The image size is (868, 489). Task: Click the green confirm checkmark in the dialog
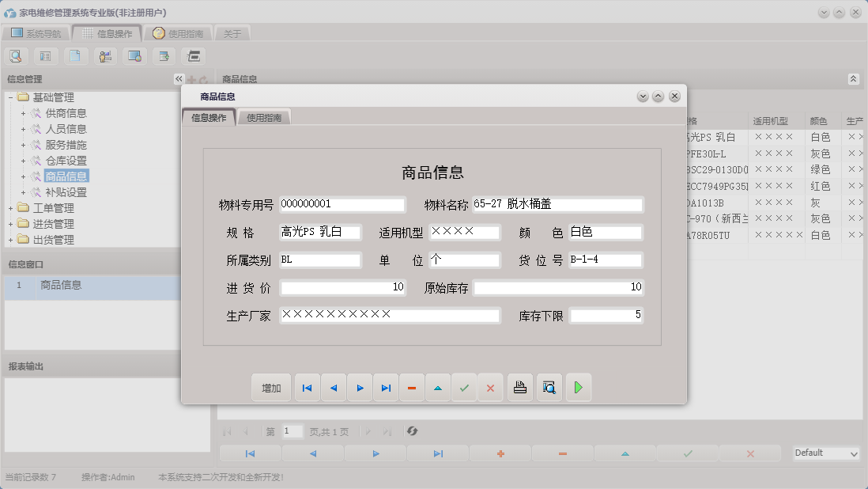point(464,387)
